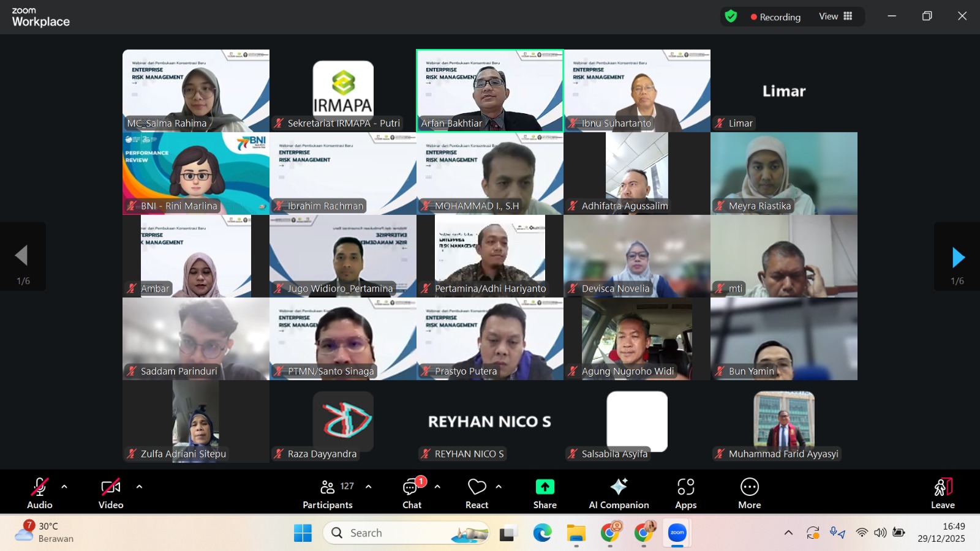Click the Leave meeting button
Image resolution: width=980 pixels, height=551 pixels.
(x=943, y=493)
